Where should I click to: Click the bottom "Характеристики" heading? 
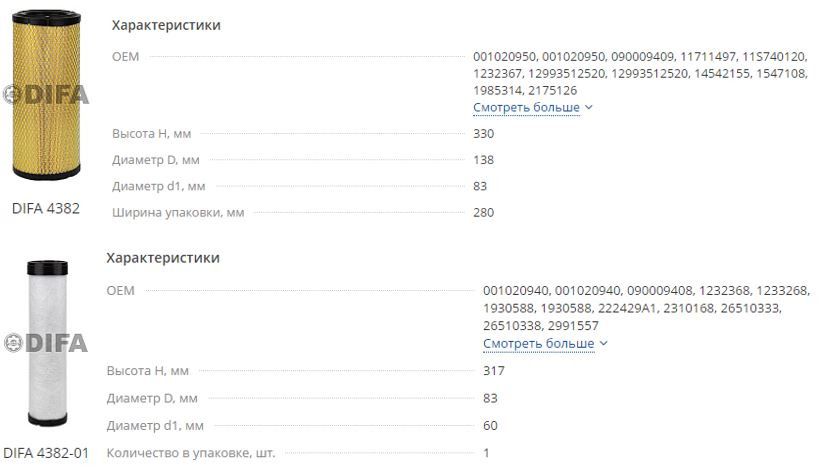coord(163,258)
